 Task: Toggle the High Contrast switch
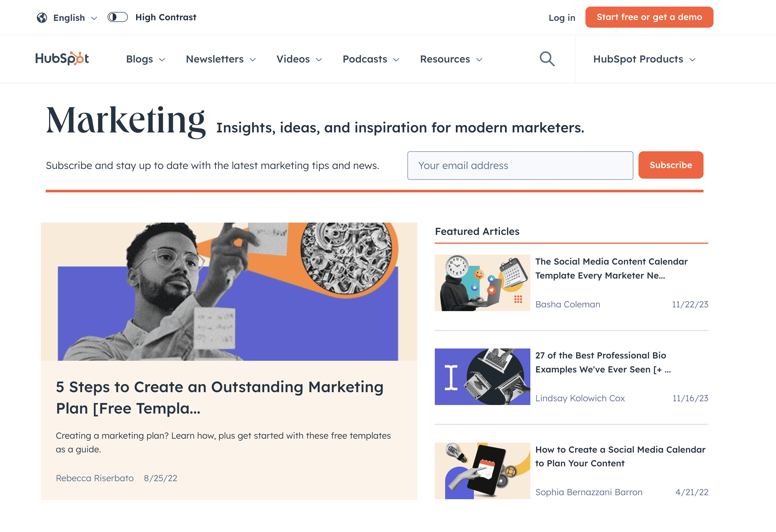pos(118,17)
